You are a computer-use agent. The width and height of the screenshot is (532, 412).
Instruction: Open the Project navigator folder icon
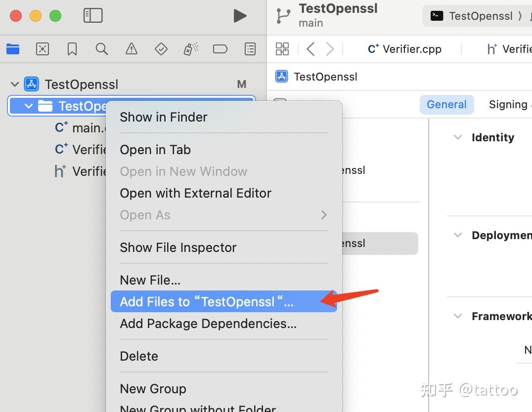pyautogui.click(x=12, y=49)
